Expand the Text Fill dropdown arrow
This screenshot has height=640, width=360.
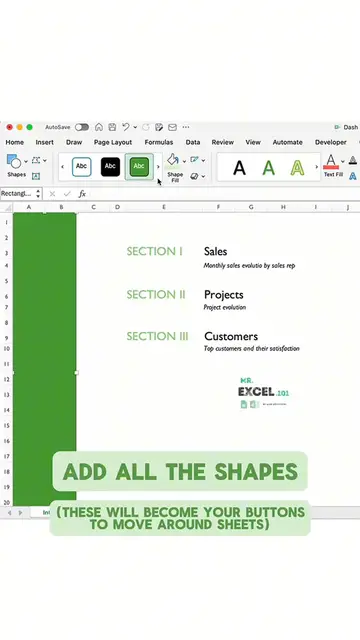(342, 161)
